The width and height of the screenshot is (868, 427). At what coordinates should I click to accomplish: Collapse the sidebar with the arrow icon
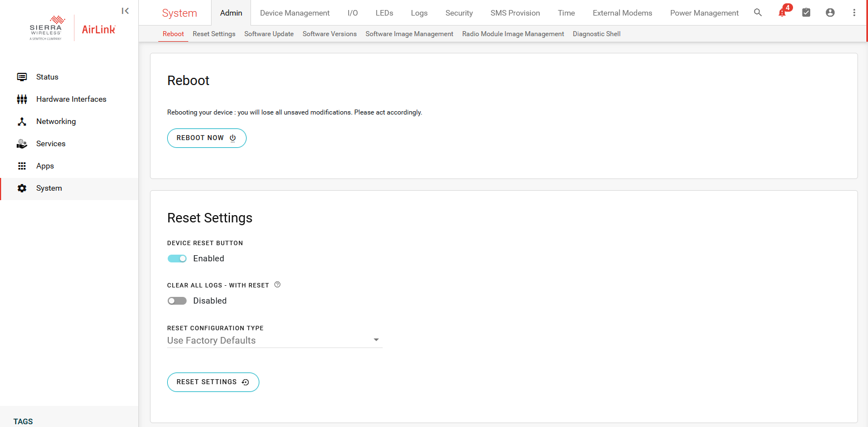click(x=126, y=11)
